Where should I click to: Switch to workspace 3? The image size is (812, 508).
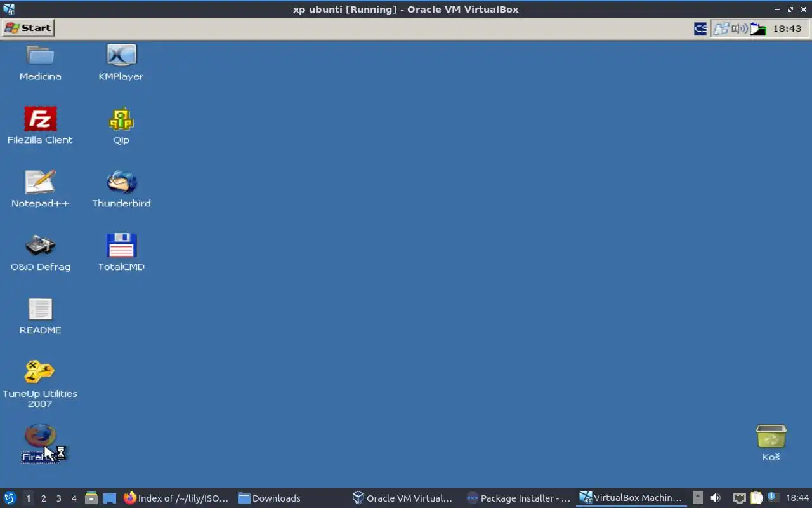click(58, 498)
